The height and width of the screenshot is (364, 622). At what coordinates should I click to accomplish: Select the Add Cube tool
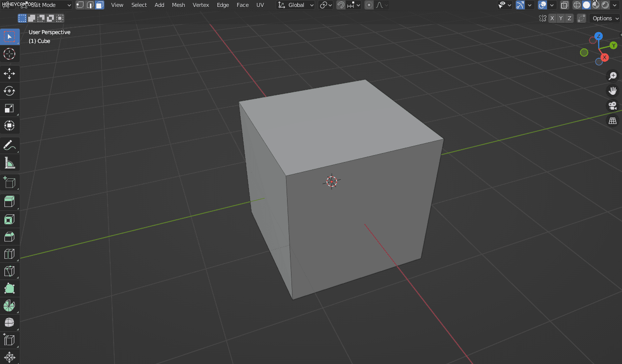[9, 182]
